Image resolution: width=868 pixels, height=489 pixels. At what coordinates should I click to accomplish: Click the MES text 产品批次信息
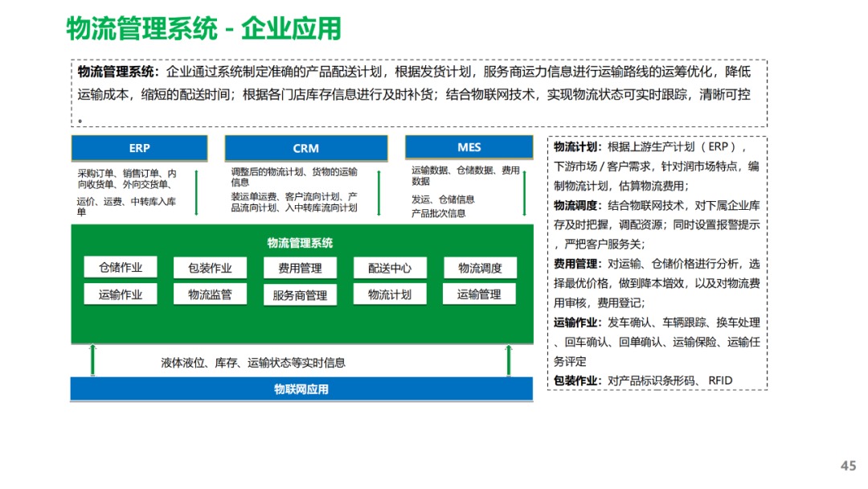pyautogui.click(x=439, y=213)
